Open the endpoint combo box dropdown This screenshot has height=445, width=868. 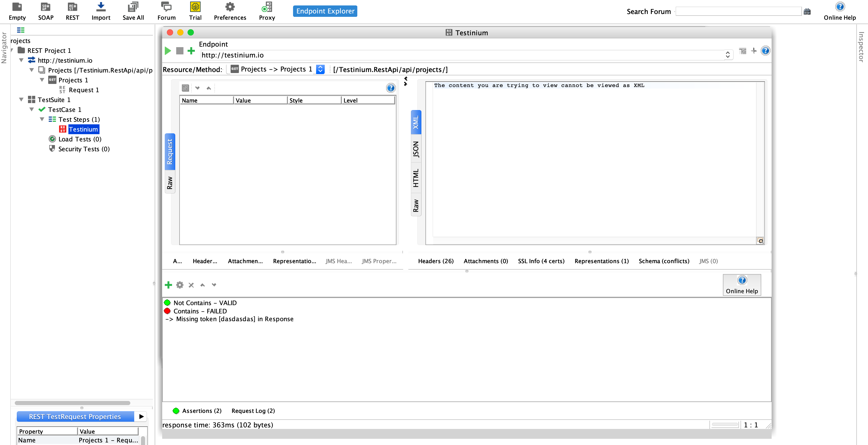[728, 55]
